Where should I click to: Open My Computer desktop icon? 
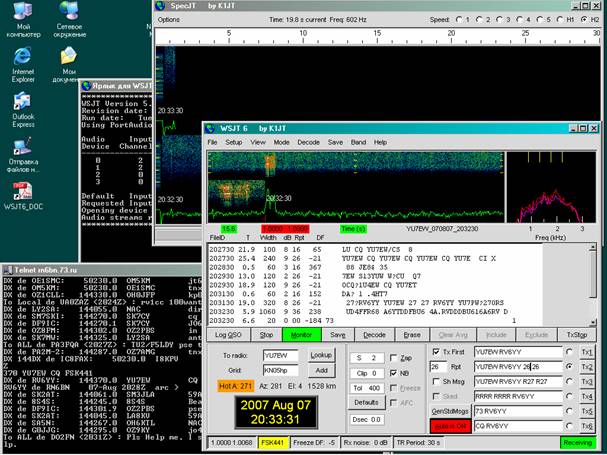pos(23,19)
